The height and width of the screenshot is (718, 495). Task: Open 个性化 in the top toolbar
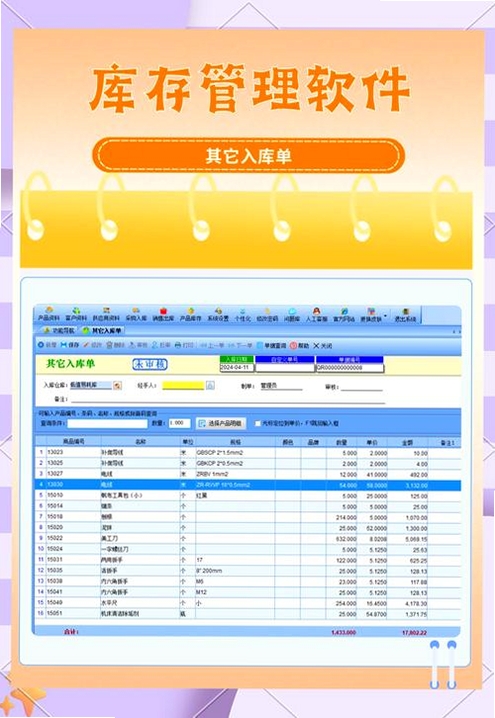[243, 314]
